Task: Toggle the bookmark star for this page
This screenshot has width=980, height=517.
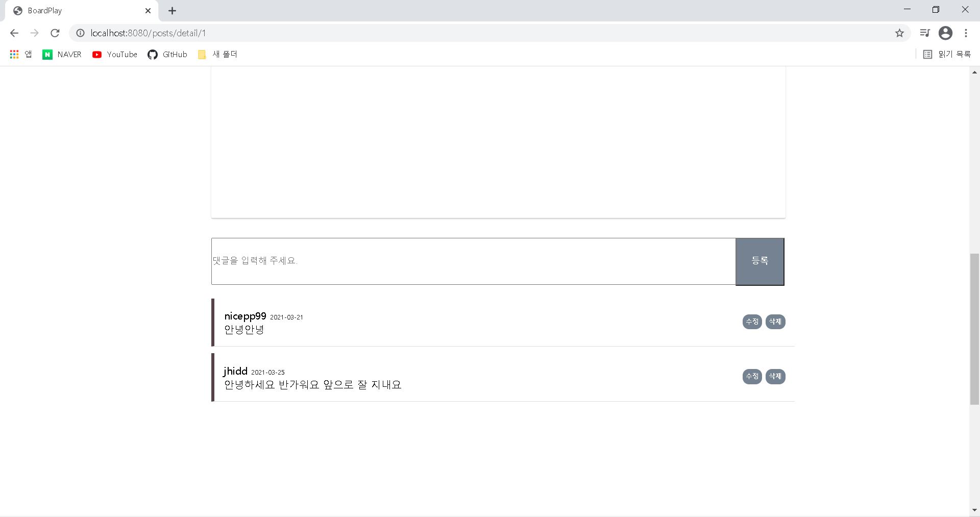Action: pyautogui.click(x=899, y=33)
